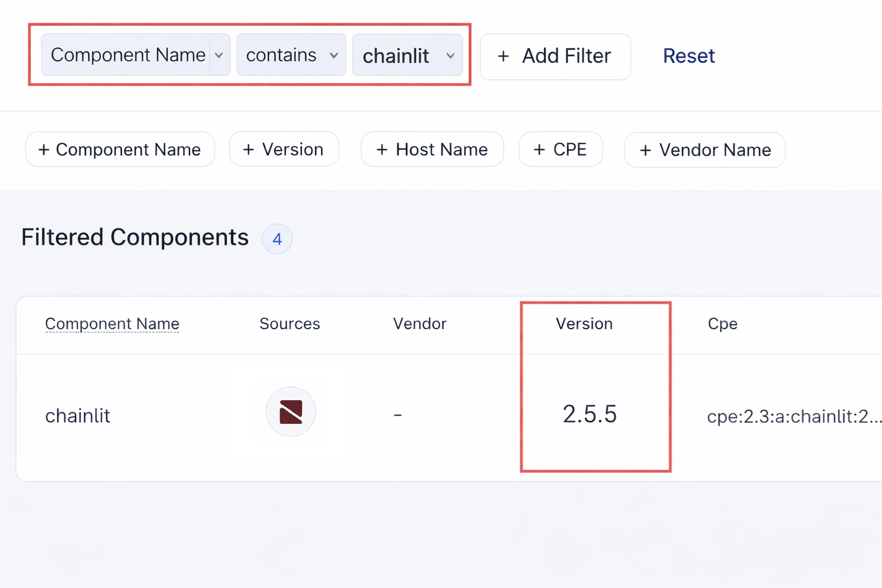This screenshot has width=882, height=588.
Task: Select the chainlit component name cell
Action: pyautogui.click(x=78, y=416)
